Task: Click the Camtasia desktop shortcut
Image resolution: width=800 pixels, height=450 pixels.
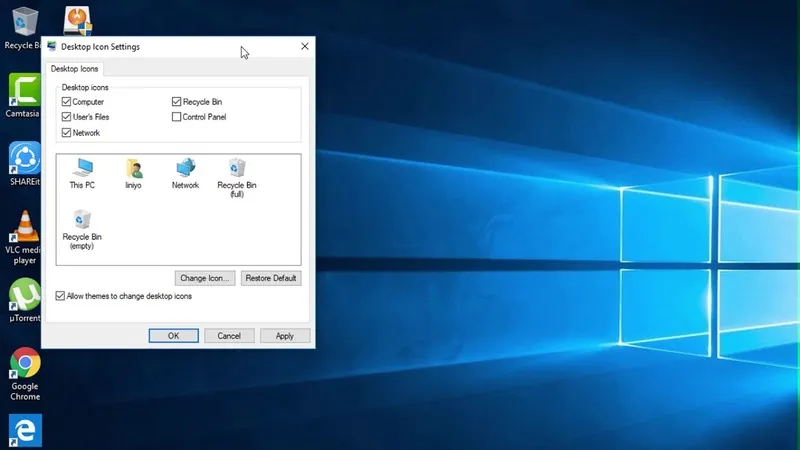Action: 23,96
